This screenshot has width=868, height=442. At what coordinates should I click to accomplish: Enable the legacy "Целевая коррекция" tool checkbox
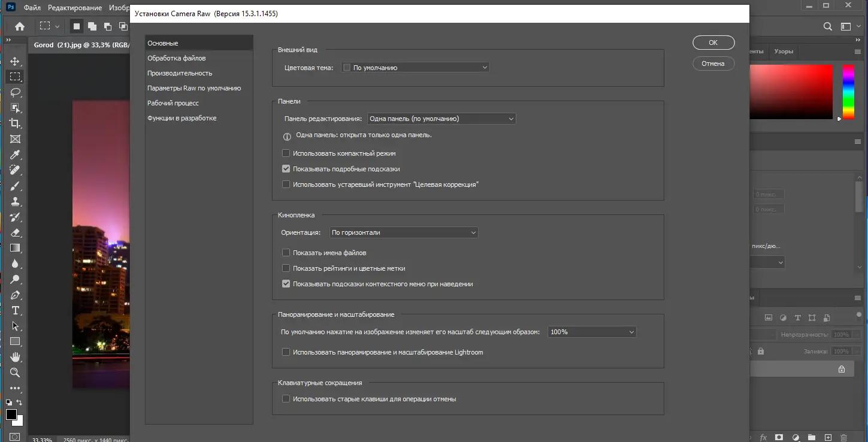[x=286, y=184]
